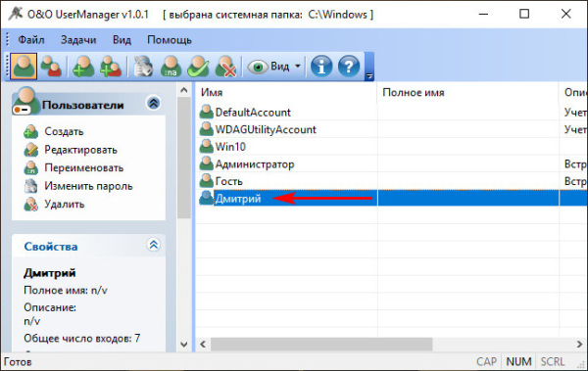The image size is (588, 371).
Task: Select the Гость user row
Action: coord(391,181)
